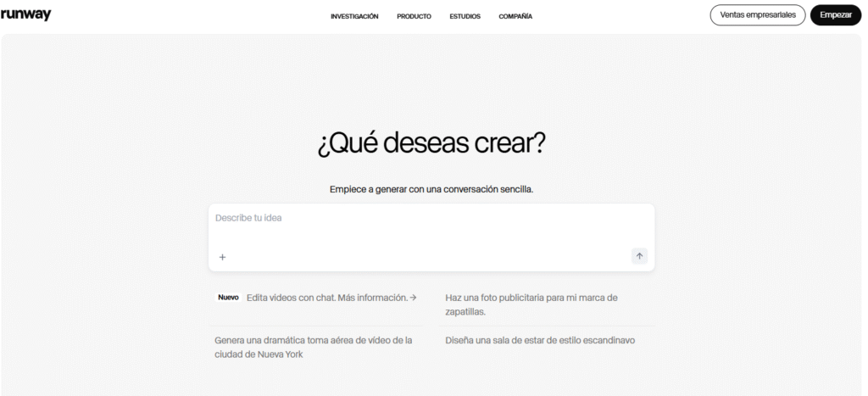Focus the Describe tu idea input field
The height and width of the screenshot is (396, 868).
tap(424, 218)
